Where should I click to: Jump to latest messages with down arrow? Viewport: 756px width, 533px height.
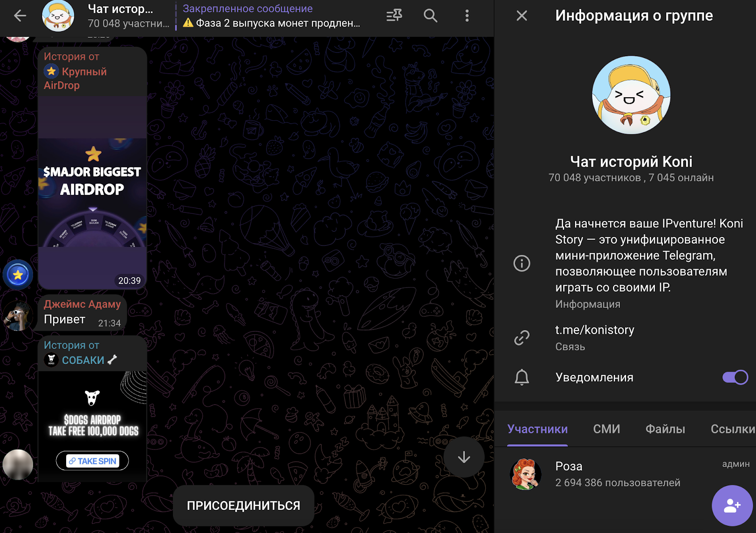(x=464, y=457)
